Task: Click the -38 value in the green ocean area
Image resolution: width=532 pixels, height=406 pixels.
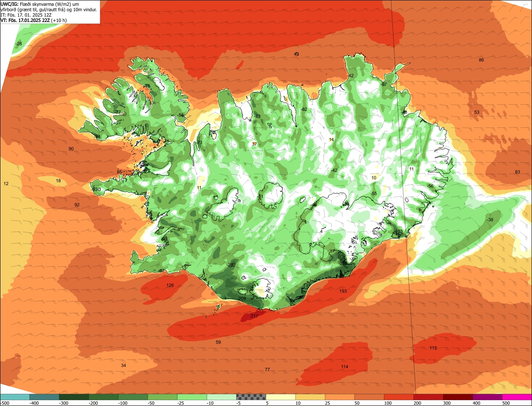Action: 490,220
